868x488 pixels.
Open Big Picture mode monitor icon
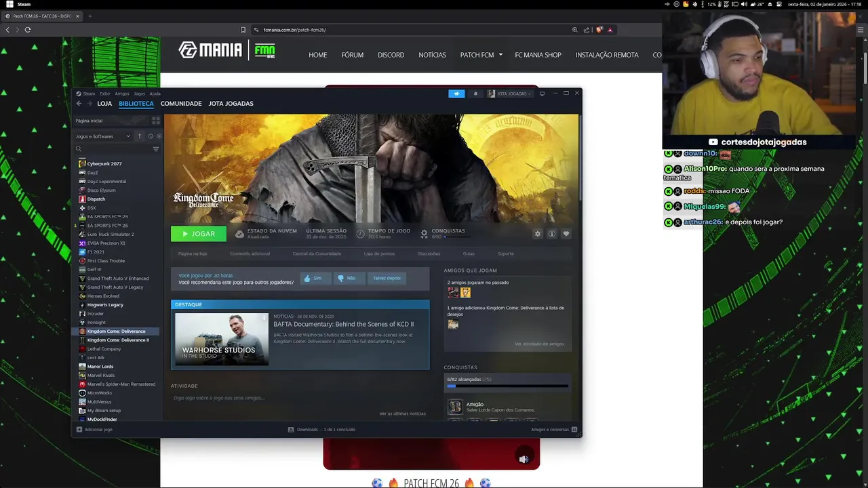[x=542, y=94]
